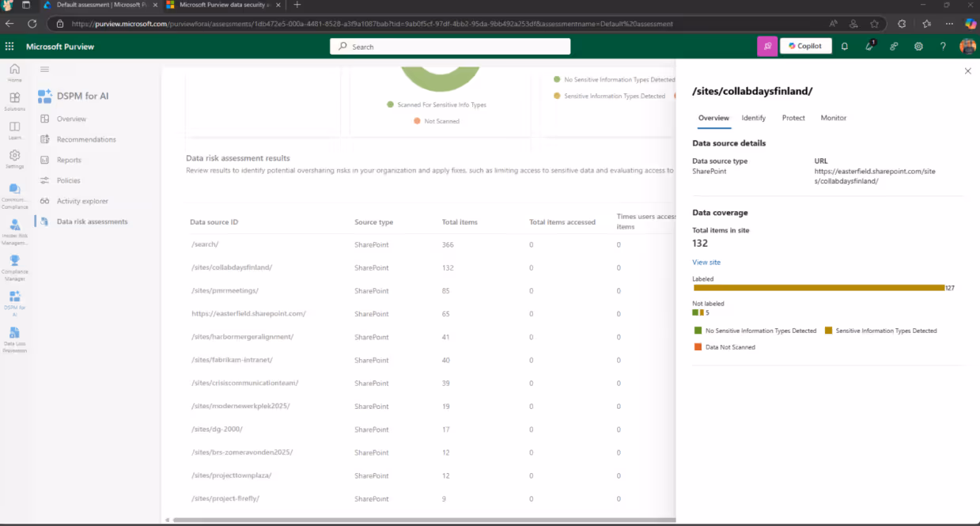Open the notifications bell
Viewport: 980px width, 526px height.
[845, 47]
